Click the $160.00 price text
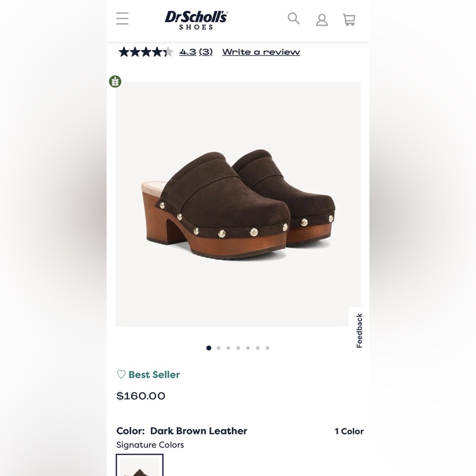Viewport: 476px width, 476px height. (x=140, y=396)
